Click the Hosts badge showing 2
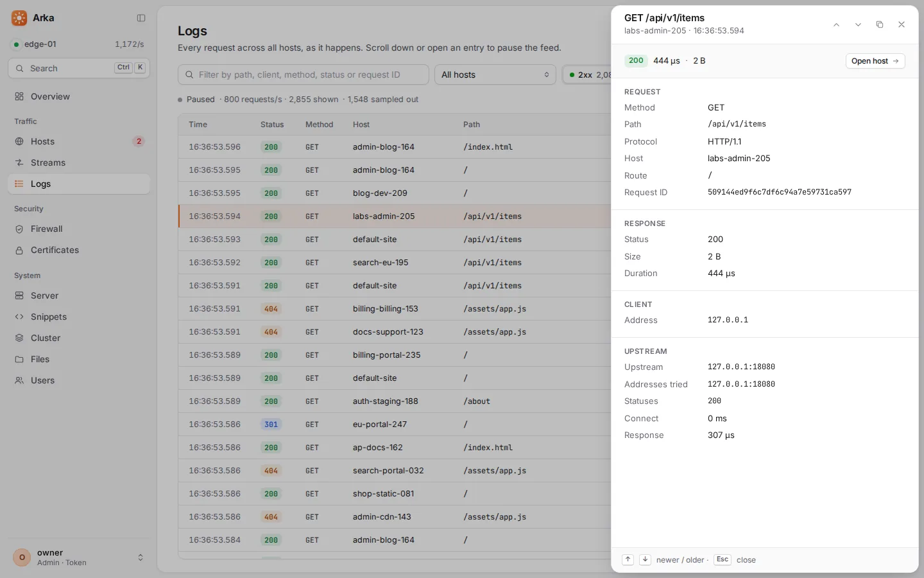This screenshot has height=578, width=924. (139, 141)
